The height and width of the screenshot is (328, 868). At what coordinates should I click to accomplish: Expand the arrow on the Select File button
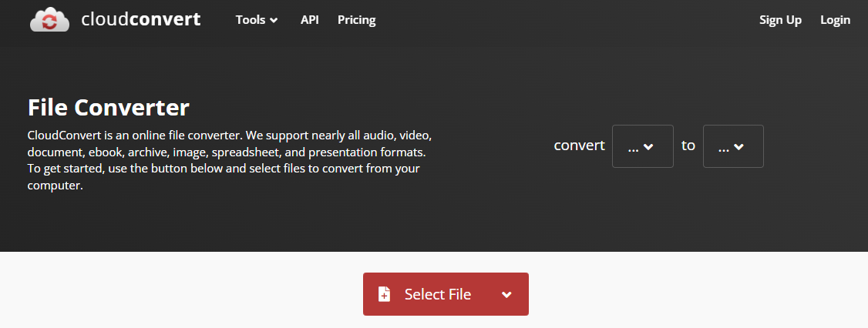click(506, 294)
